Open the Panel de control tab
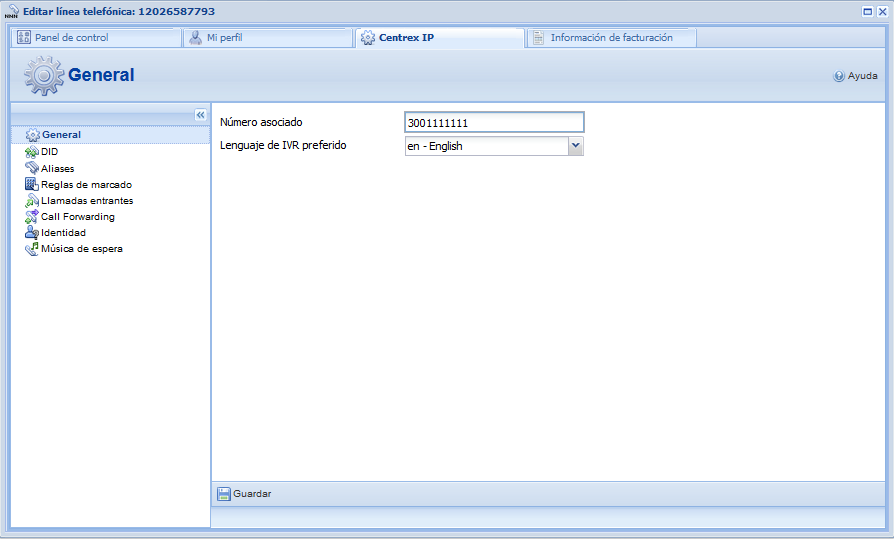The height and width of the screenshot is (539, 894). [x=96, y=38]
